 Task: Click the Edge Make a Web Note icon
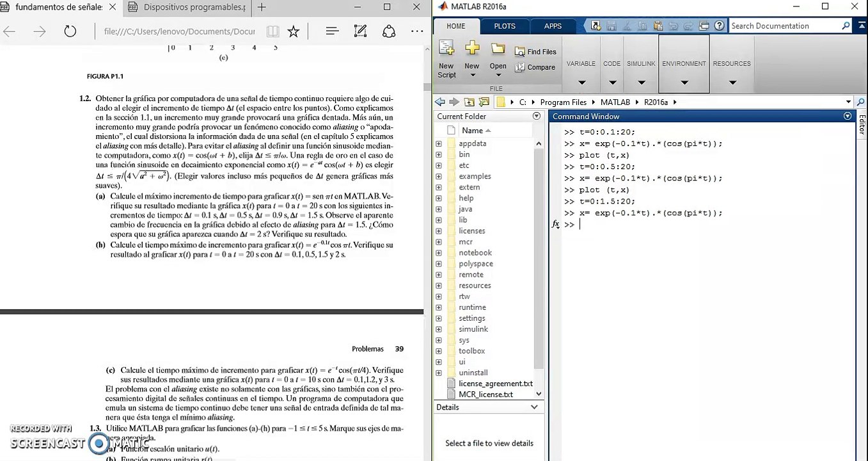point(360,31)
